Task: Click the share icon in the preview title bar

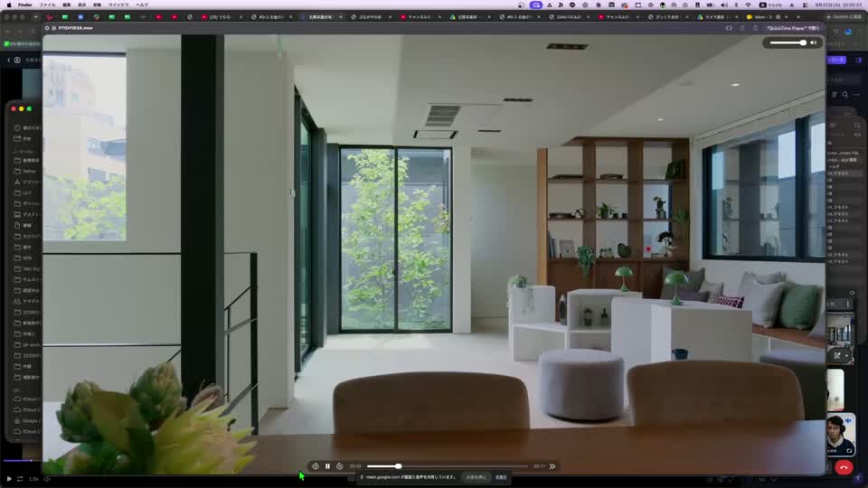Action: point(755,28)
